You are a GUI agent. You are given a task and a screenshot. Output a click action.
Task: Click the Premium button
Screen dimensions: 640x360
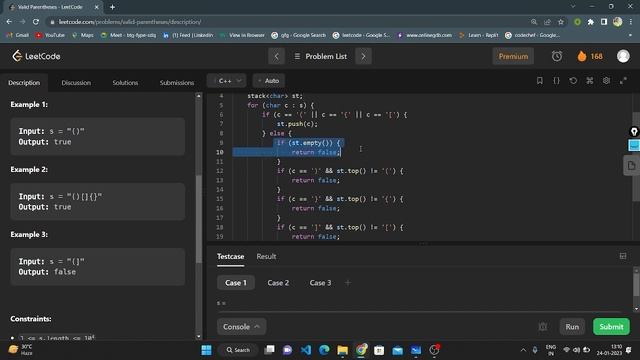[x=513, y=56]
